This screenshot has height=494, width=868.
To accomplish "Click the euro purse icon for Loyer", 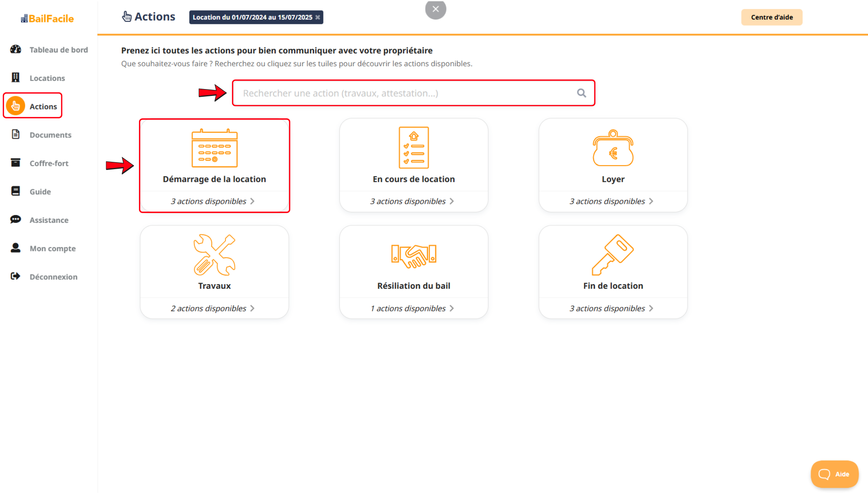I will click(613, 148).
